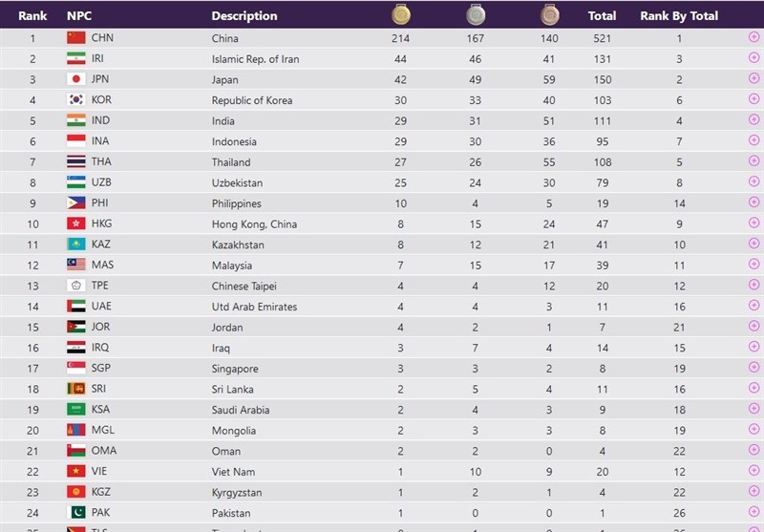764x532 pixels.
Task: Select the NPC code MAS
Action: (x=101, y=266)
